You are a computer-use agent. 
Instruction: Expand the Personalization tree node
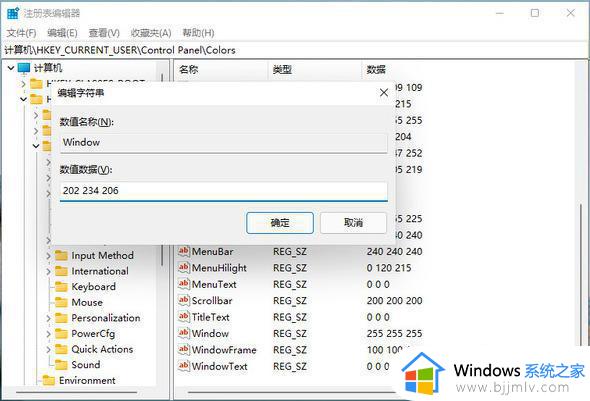click(48, 318)
